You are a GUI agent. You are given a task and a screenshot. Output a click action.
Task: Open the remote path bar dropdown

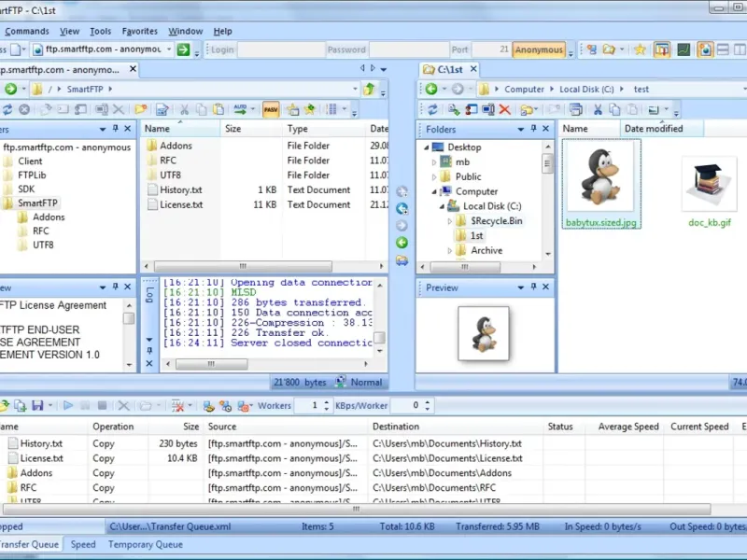pos(355,89)
